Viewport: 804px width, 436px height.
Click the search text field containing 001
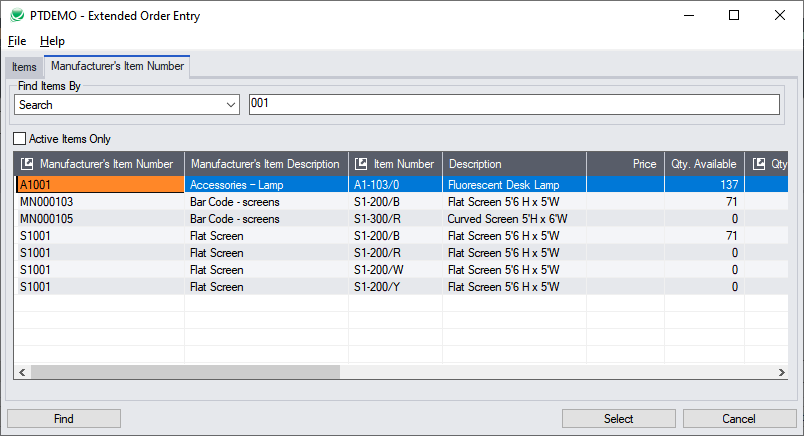[x=514, y=105]
